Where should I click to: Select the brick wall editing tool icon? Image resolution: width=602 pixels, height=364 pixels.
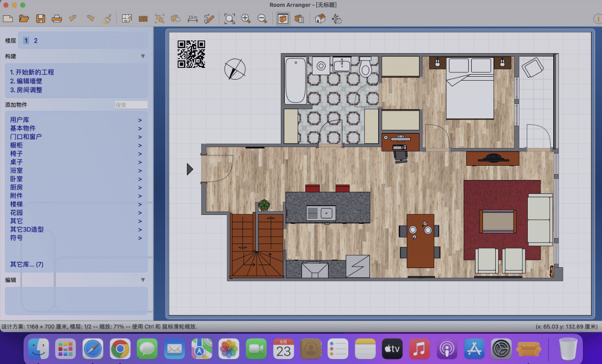click(142, 19)
